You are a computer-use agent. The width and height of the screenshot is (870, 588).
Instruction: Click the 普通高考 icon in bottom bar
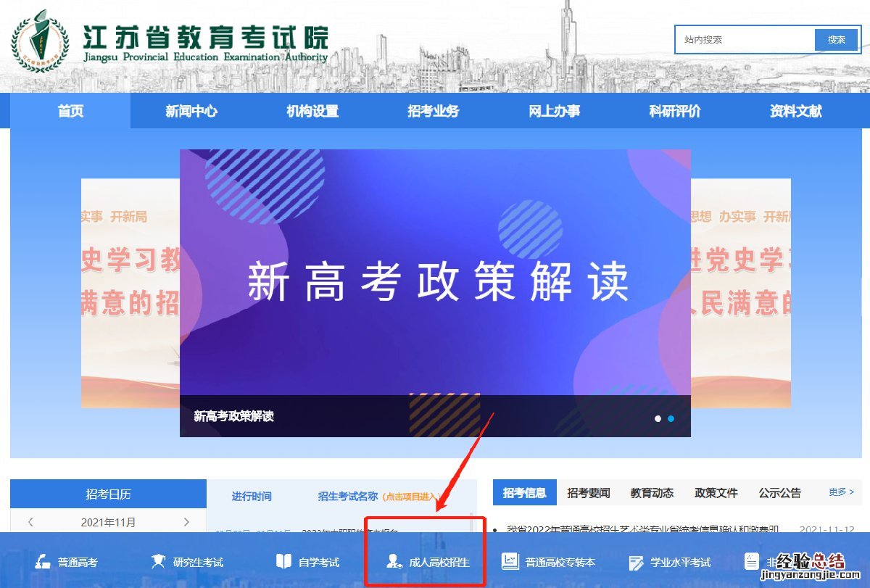click(x=43, y=561)
